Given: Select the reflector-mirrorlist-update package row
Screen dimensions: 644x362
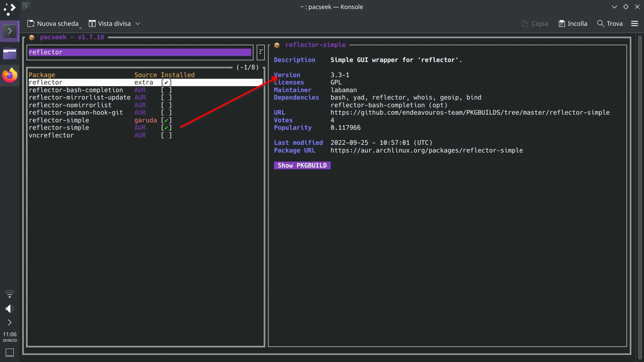Looking at the screenshot, I should [x=146, y=98].
